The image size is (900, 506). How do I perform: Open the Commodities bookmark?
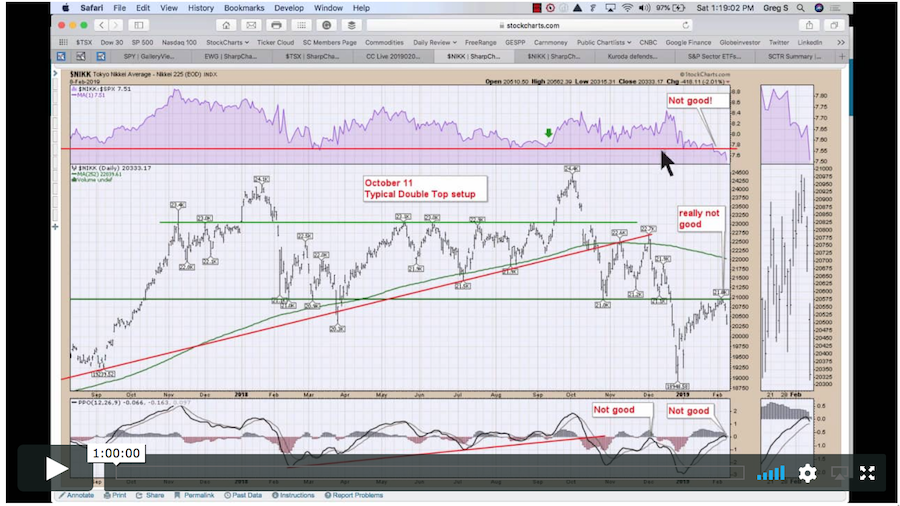pos(384,42)
